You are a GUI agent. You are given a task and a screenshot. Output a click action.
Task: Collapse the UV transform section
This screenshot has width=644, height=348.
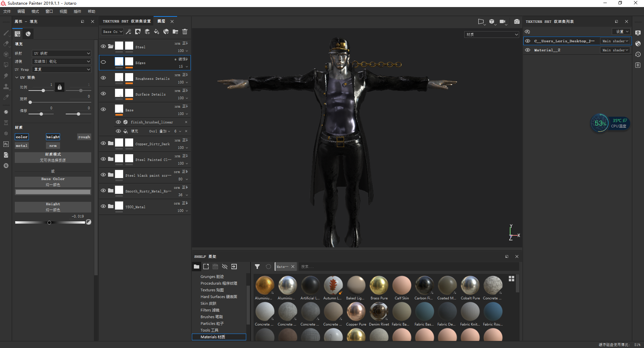17,77
